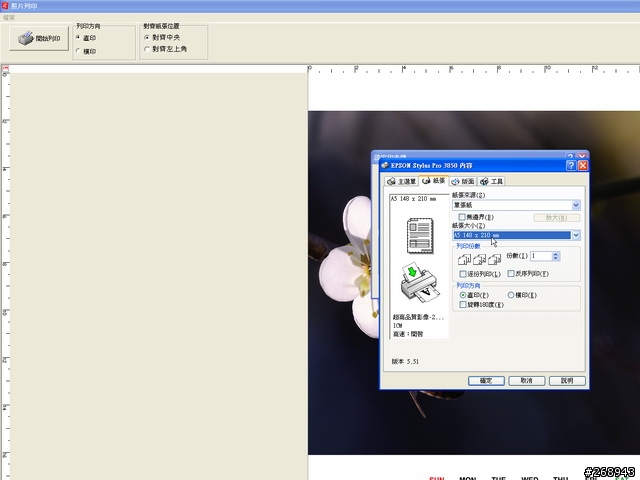This screenshot has height=480, width=640.
Task: Click the paper layout preview icon
Action: tap(420, 236)
